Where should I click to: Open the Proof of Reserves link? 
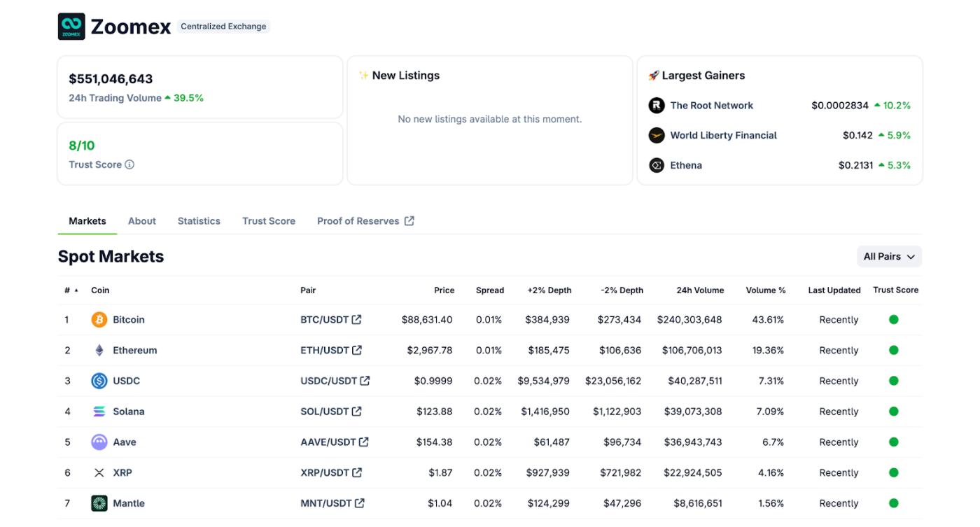[x=365, y=221]
